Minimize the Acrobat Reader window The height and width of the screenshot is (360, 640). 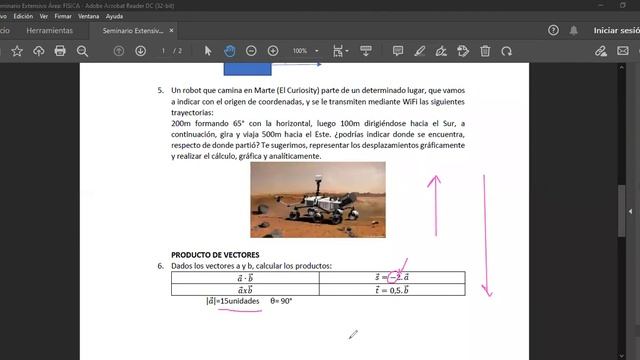(x=601, y=5)
